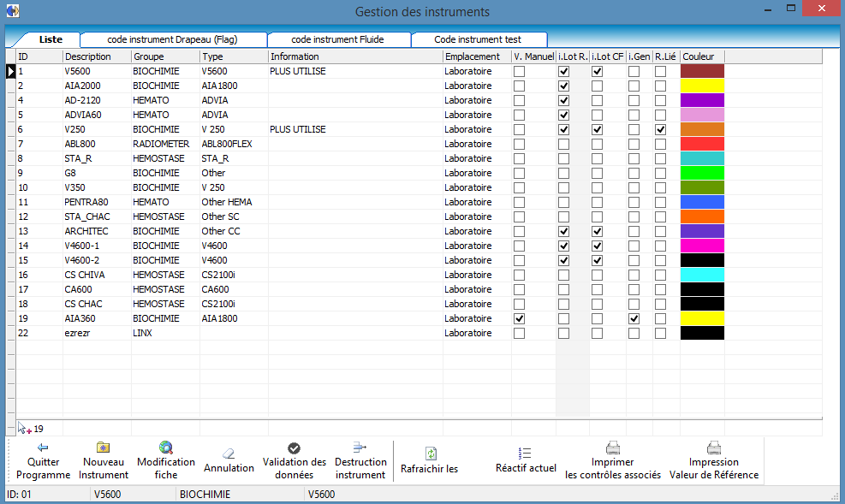
Task: Sort by the Description column header
Action: coord(97,56)
